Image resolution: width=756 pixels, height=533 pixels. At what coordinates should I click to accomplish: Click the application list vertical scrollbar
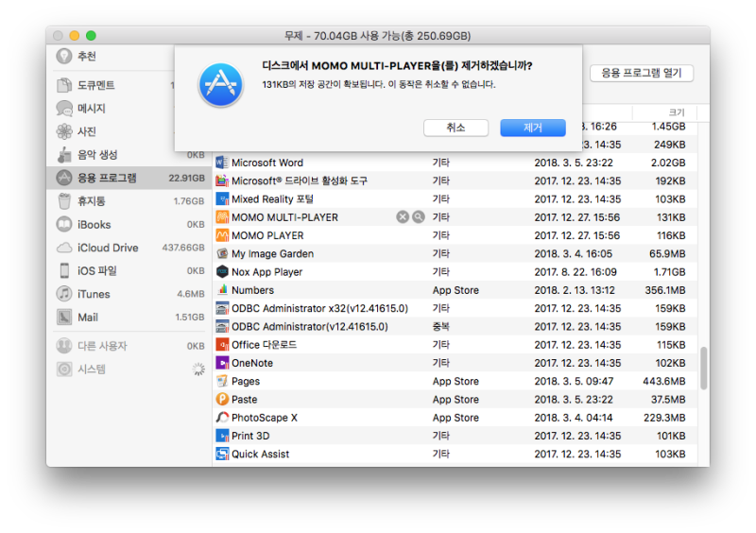coord(704,368)
